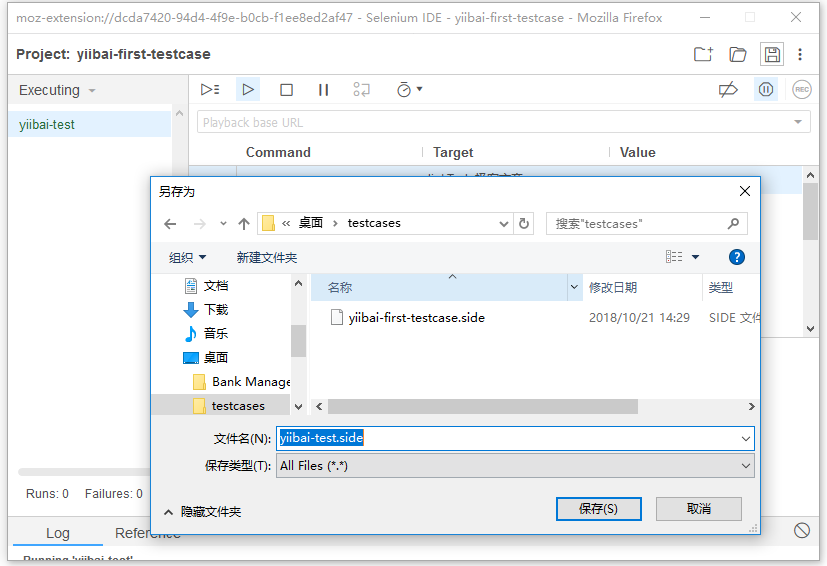
Task: Click the file list horizontal scrollbar
Action: tap(483, 406)
